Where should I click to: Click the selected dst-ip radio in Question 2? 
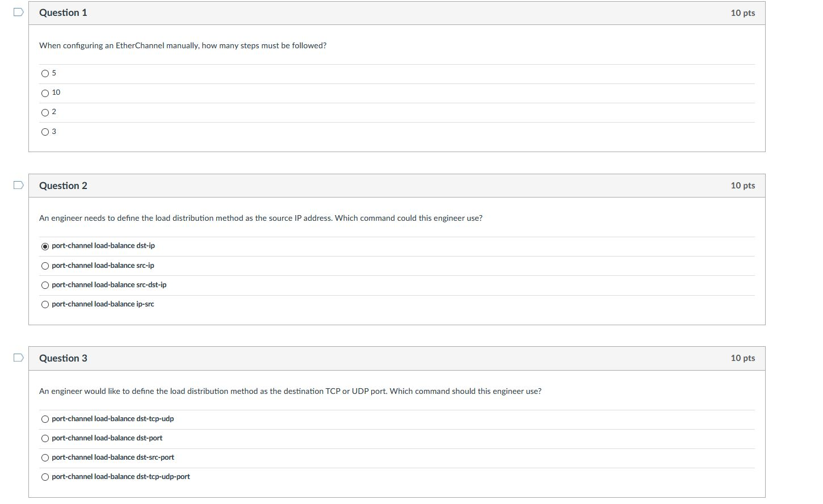(x=45, y=245)
